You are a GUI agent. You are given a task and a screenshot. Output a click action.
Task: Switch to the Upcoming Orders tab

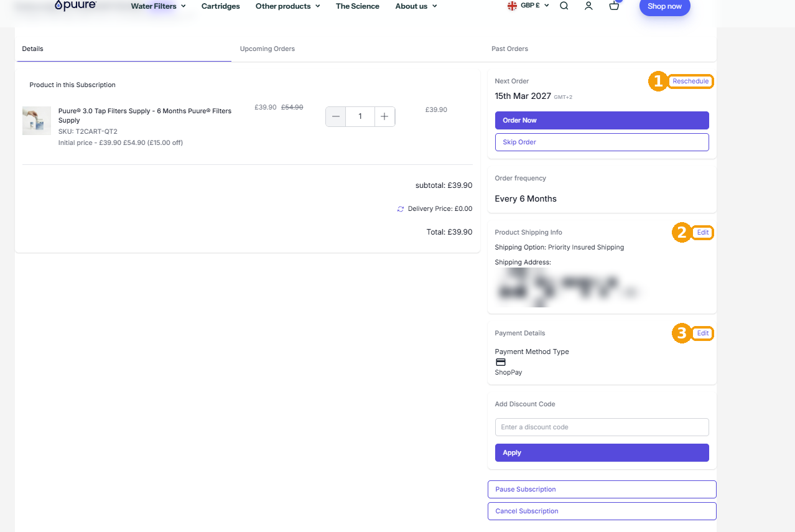click(x=267, y=49)
